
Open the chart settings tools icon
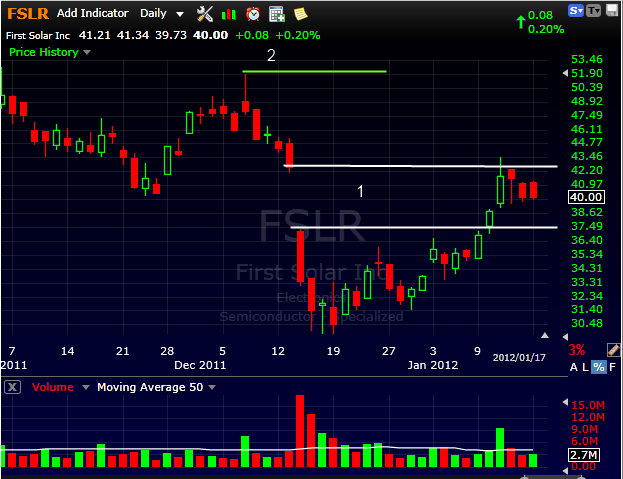(205, 14)
